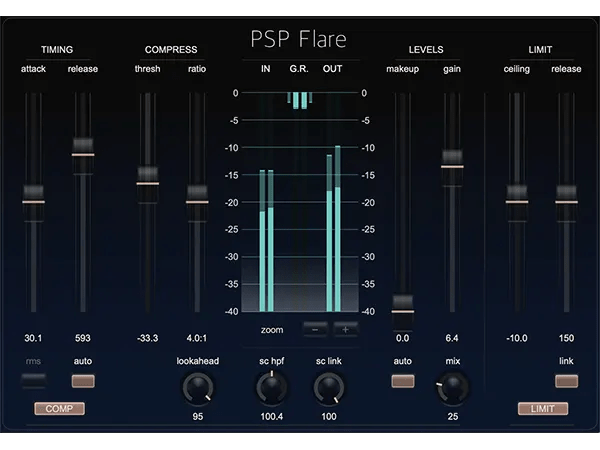Click the limit release value 150
Image resolution: width=600 pixels, height=450 pixels.
(566, 338)
